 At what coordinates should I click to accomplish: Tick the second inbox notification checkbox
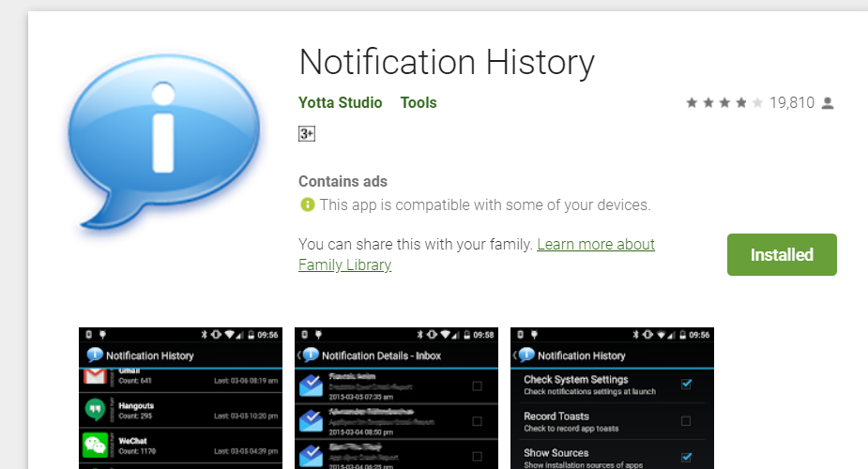[x=478, y=421]
